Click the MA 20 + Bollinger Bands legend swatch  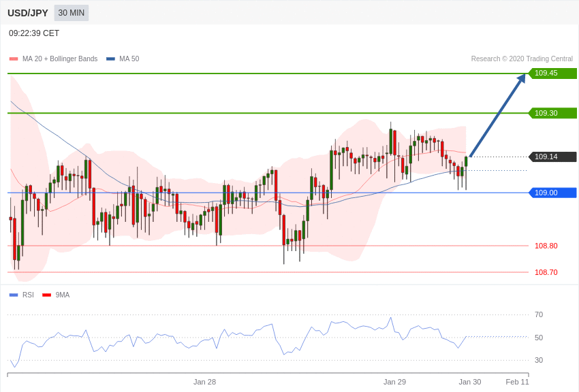coord(14,59)
